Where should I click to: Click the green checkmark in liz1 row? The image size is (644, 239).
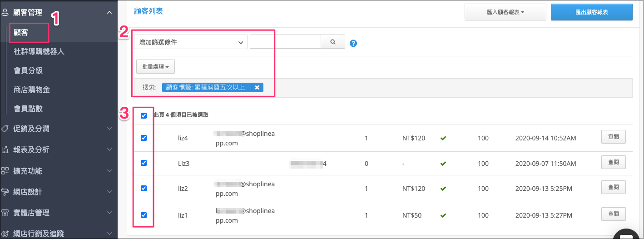click(443, 215)
